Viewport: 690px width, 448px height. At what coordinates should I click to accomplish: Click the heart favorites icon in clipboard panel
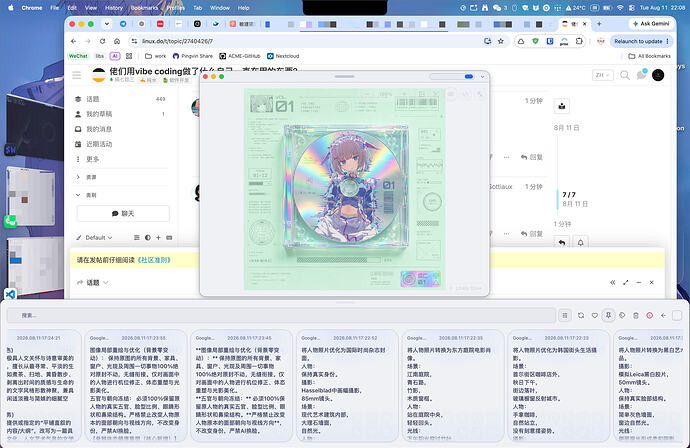pyautogui.click(x=595, y=316)
